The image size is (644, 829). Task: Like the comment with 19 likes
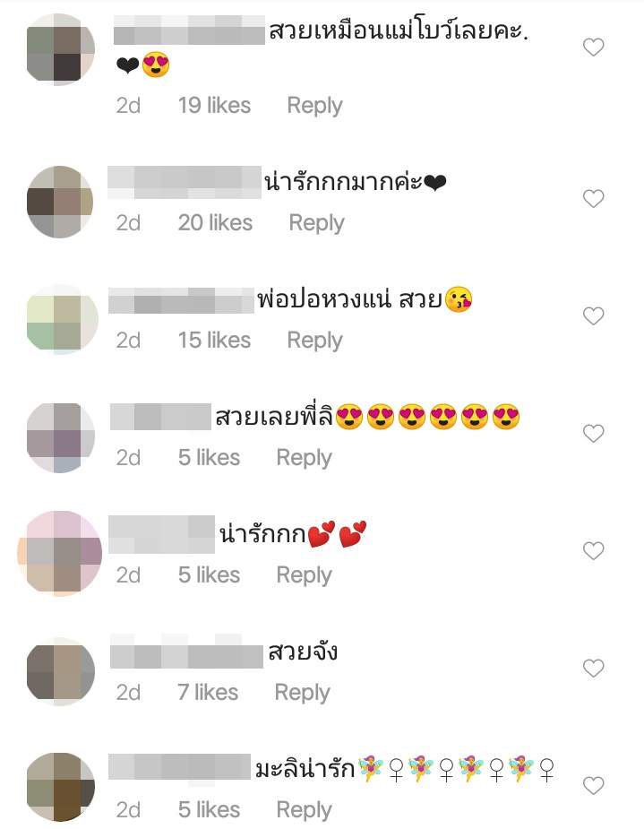pyautogui.click(x=593, y=47)
